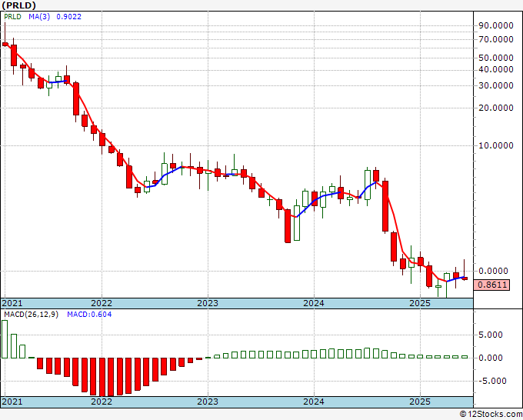Click 2025 on the MACD panel timeline
Viewport: 523px width, 420px height.
tap(420, 402)
